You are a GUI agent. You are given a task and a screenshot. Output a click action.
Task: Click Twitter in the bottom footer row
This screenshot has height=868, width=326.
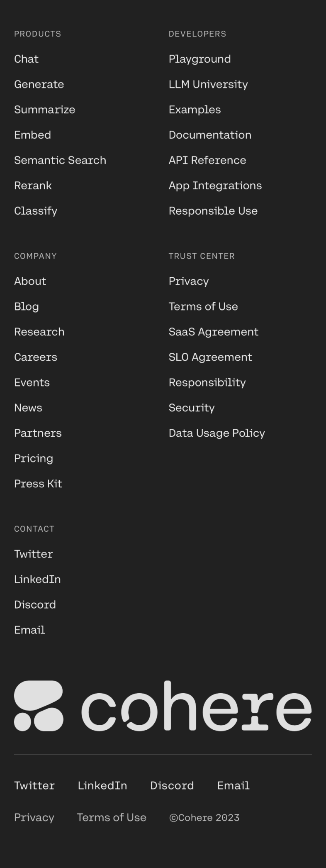[x=34, y=785]
